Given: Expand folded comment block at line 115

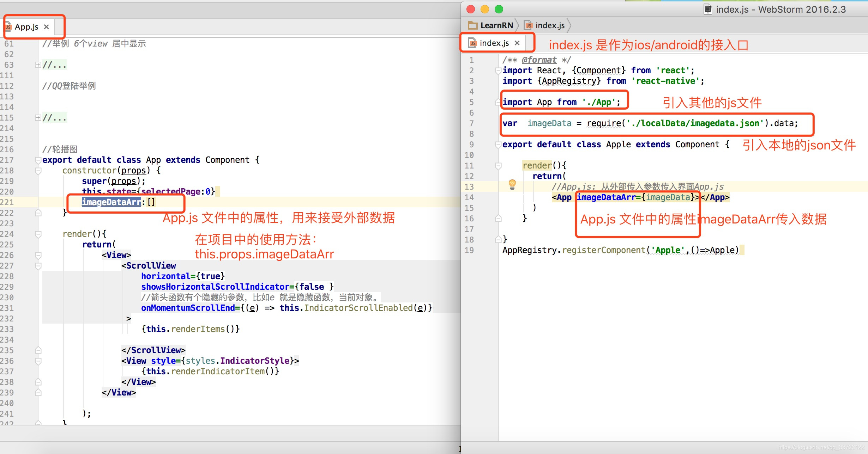Looking at the screenshot, I should (x=38, y=118).
